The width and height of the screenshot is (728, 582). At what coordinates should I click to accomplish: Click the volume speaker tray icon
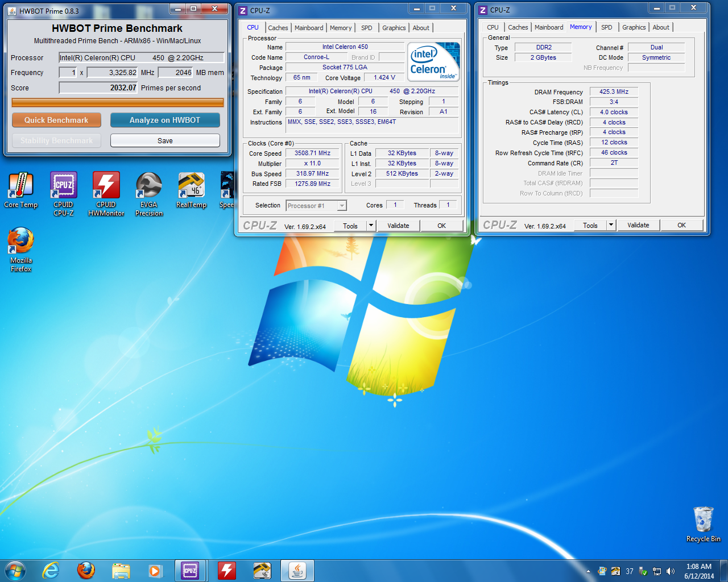671,571
